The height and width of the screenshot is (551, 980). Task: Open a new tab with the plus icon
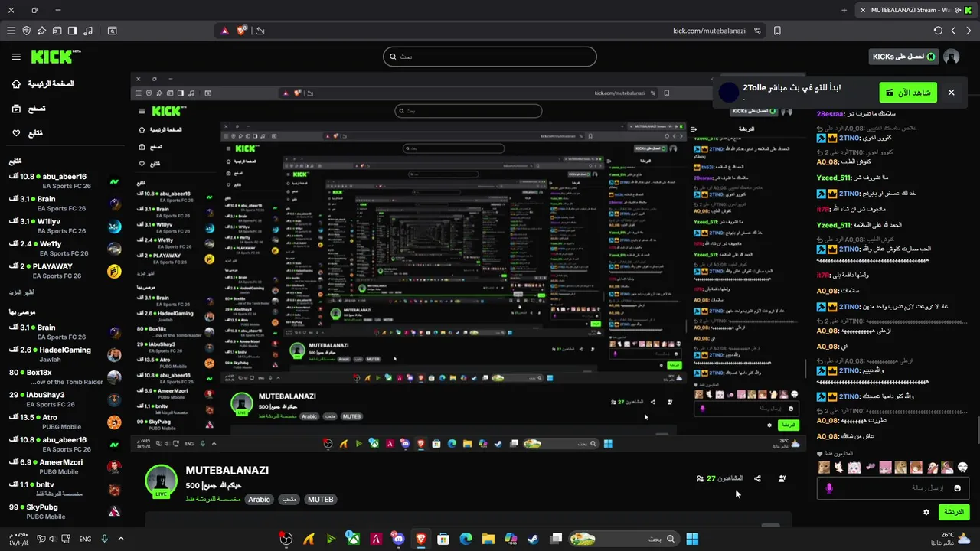pos(844,10)
